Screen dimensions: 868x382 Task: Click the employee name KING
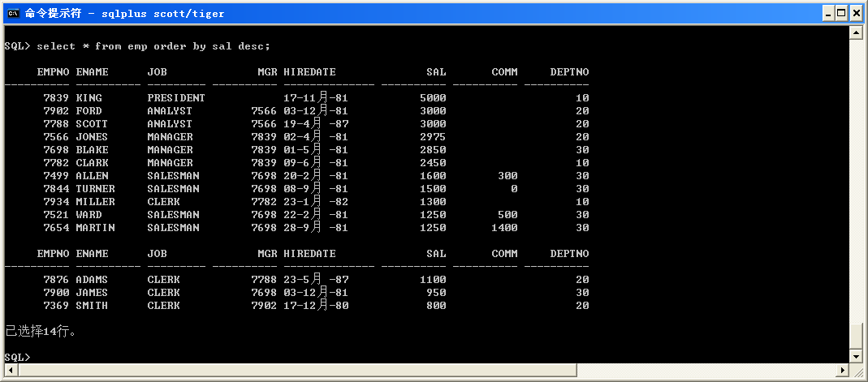89,98
